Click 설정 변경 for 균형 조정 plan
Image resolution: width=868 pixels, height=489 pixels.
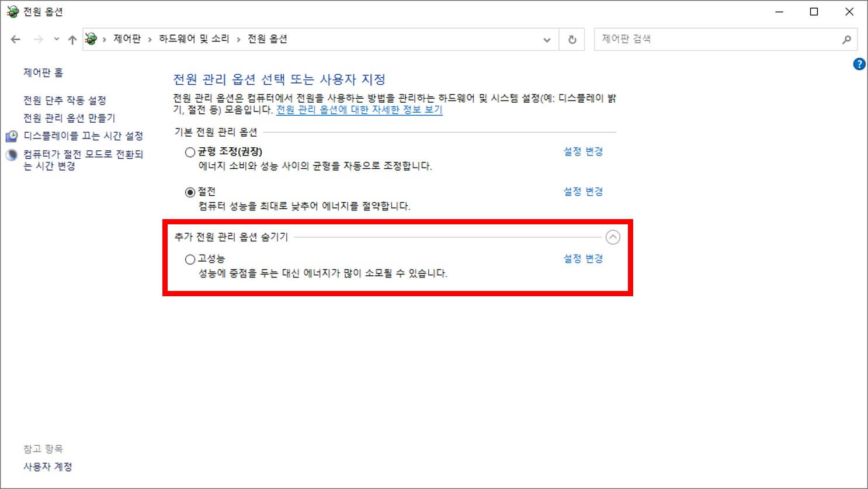click(x=583, y=151)
